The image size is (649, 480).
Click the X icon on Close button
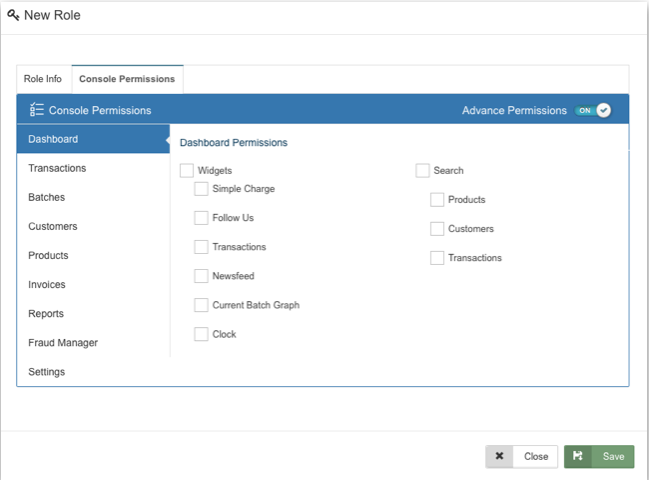coord(499,456)
